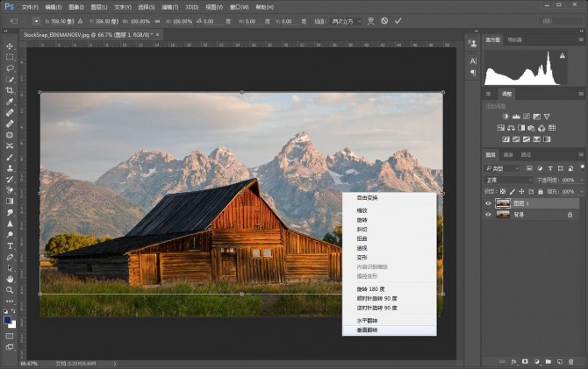Select the 图层 1 layer thumbnail

pyautogui.click(x=504, y=202)
